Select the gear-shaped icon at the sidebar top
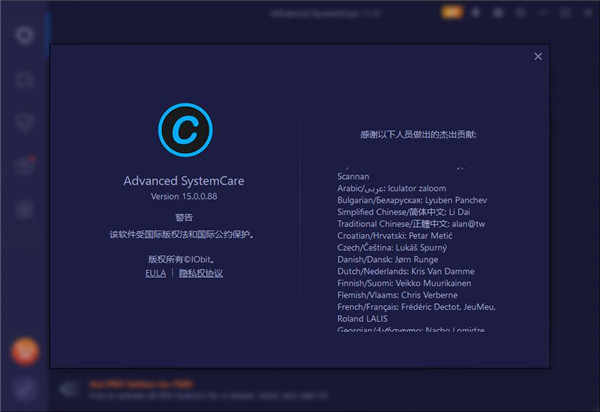This screenshot has width=600, height=412. (25, 36)
